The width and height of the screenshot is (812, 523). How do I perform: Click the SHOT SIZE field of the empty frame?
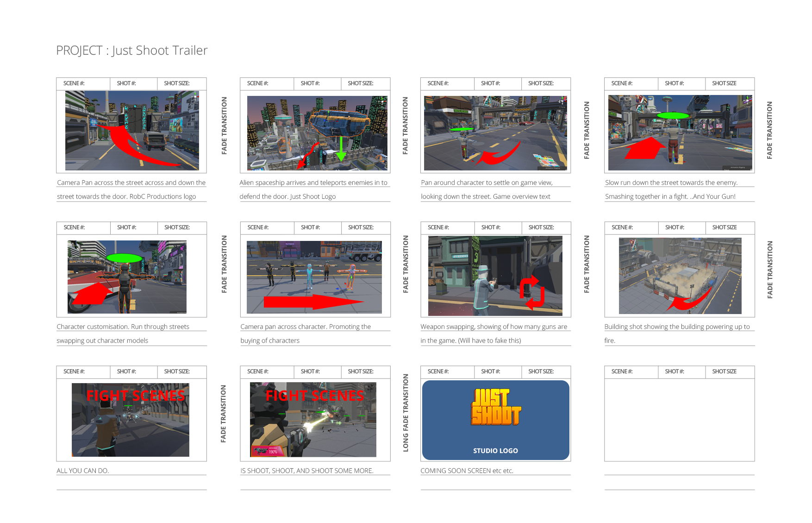tap(724, 372)
